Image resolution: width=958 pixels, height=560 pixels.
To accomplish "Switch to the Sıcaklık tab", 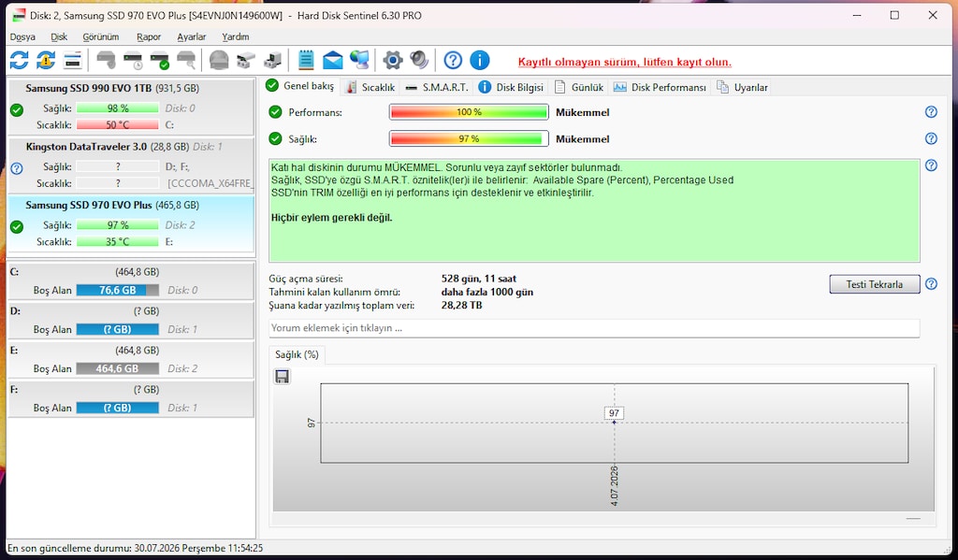I will (370, 87).
